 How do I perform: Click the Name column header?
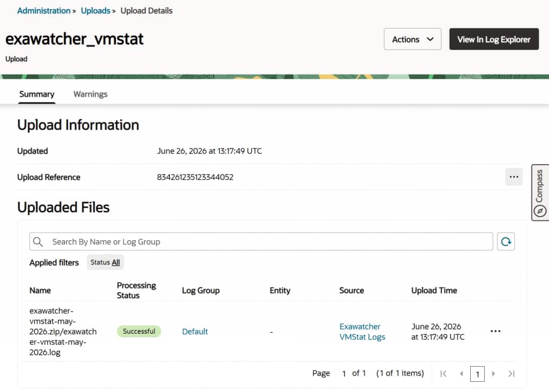click(40, 291)
